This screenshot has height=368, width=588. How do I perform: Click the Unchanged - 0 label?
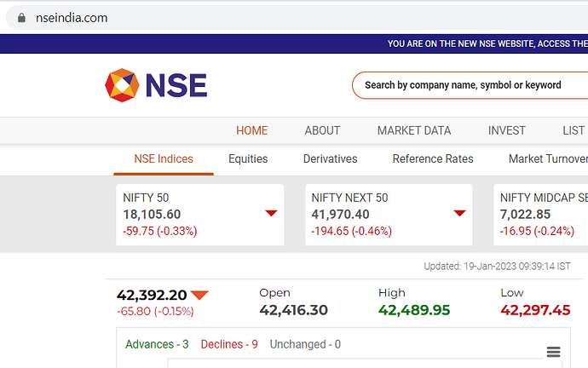click(305, 344)
